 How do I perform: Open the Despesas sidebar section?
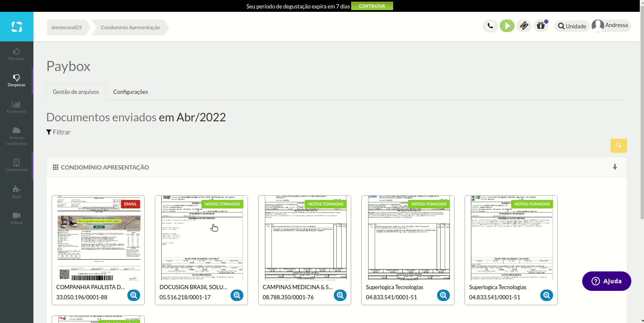click(x=17, y=80)
